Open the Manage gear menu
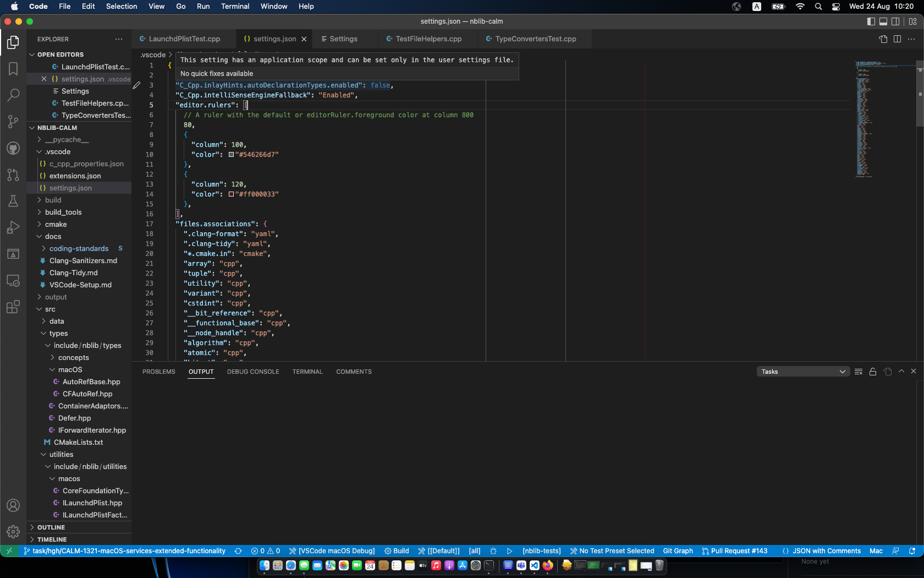Image resolution: width=924 pixels, height=578 pixels. tap(13, 532)
